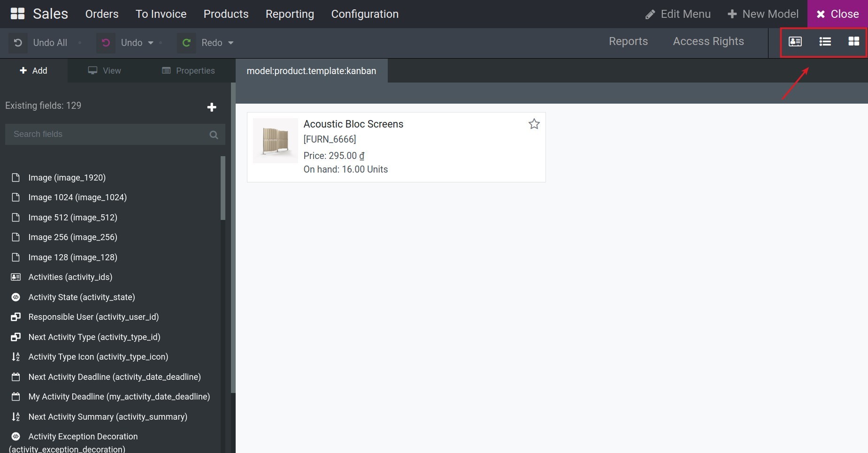Select Image 512 (image_512) field
Image resolution: width=868 pixels, height=453 pixels.
73,218
